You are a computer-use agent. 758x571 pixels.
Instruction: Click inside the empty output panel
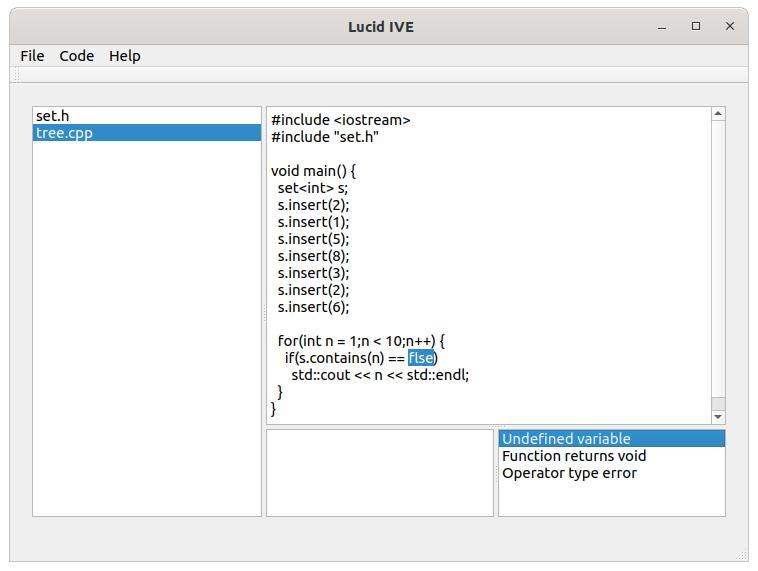pos(380,473)
